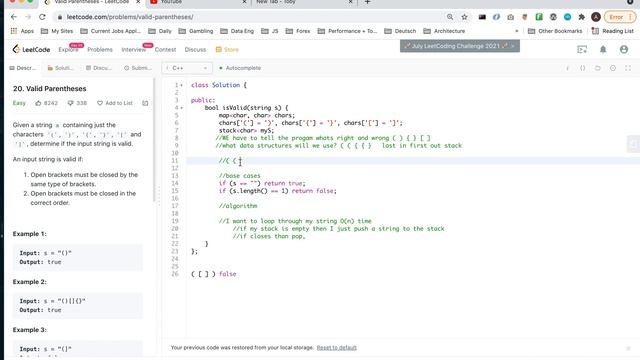Open the zoom magnifier in address bar

coord(450,17)
